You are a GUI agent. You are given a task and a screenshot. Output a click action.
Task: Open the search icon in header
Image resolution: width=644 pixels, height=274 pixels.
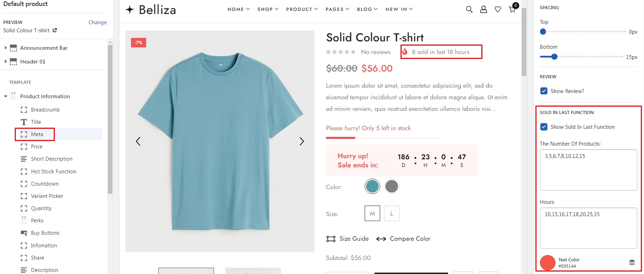pyautogui.click(x=469, y=9)
